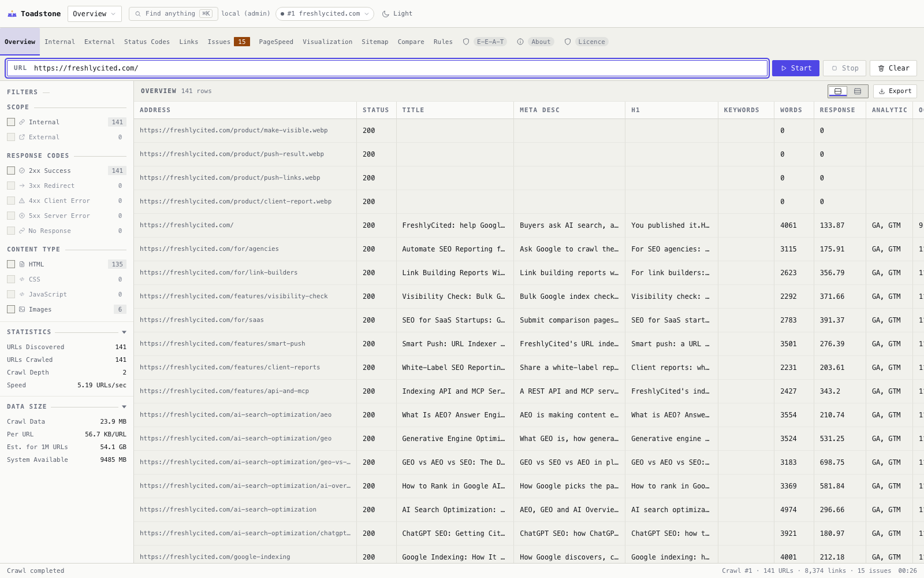924x578 pixels.
Task: Toggle the Light theme moon icon
Action: (x=386, y=14)
